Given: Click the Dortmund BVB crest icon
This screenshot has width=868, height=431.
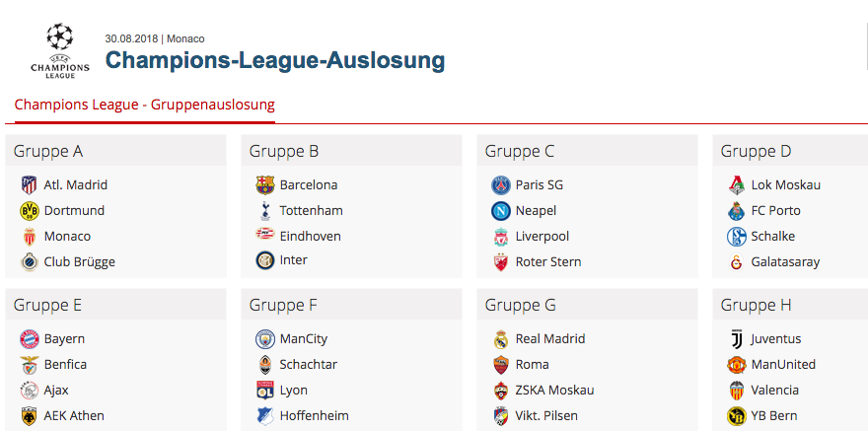Looking at the screenshot, I should [29, 211].
